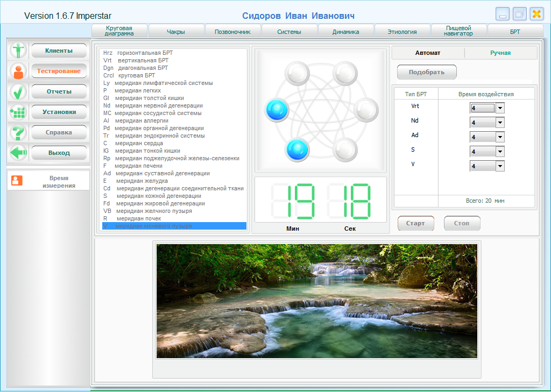Image resolution: width=551 pixels, height=392 pixels.
Task: Select Ly меридиан лимфатической системы
Action: (174, 83)
